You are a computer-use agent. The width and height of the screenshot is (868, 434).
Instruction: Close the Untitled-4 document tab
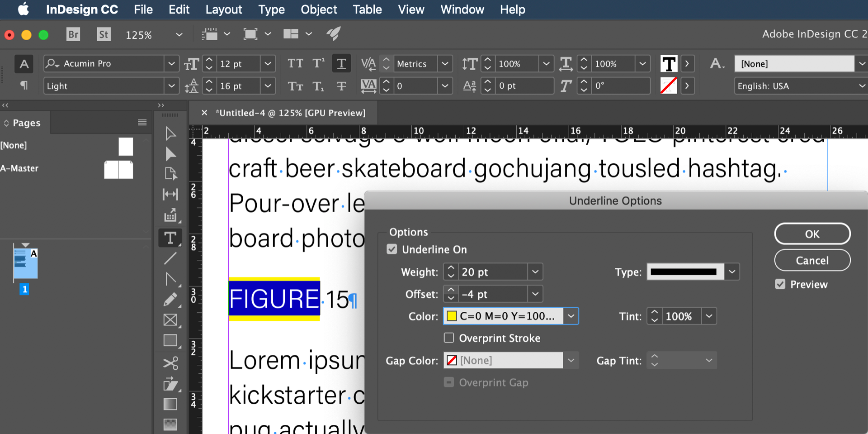204,113
